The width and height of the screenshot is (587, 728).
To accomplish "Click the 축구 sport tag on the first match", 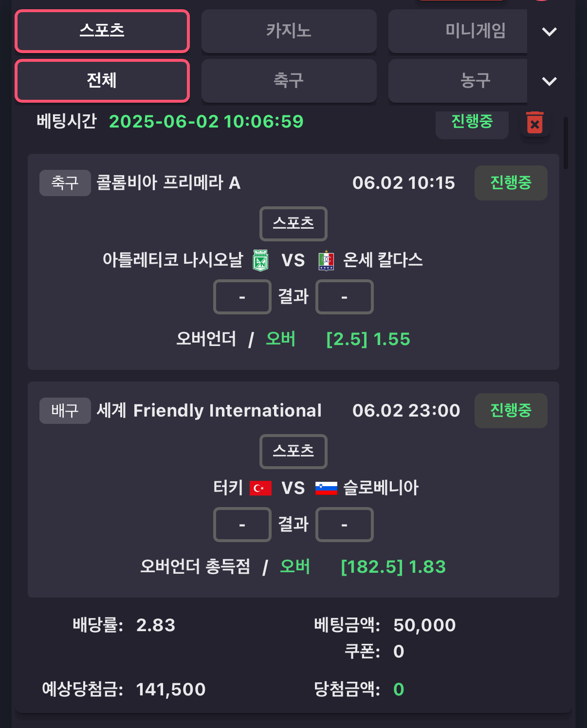I will (65, 183).
